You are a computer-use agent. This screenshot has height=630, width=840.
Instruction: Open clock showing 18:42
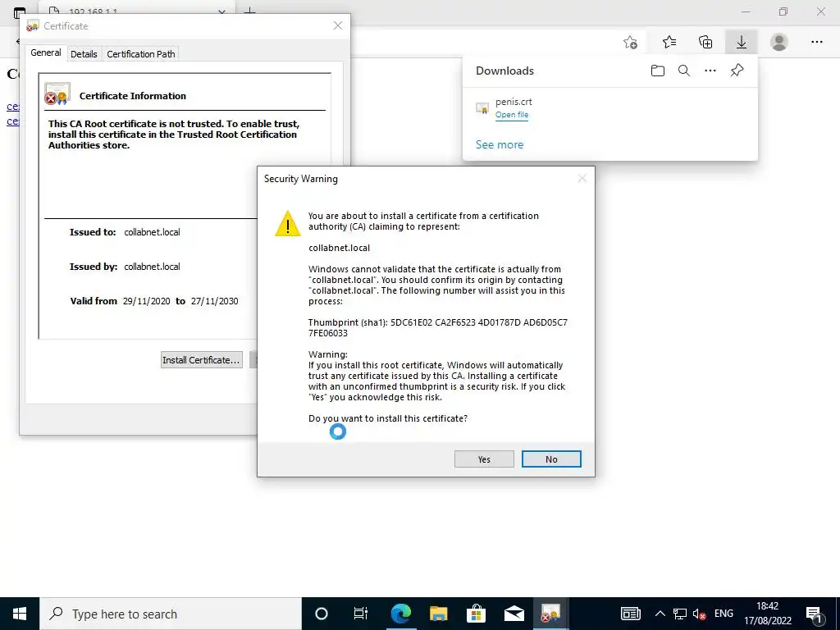tap(768, 614)
